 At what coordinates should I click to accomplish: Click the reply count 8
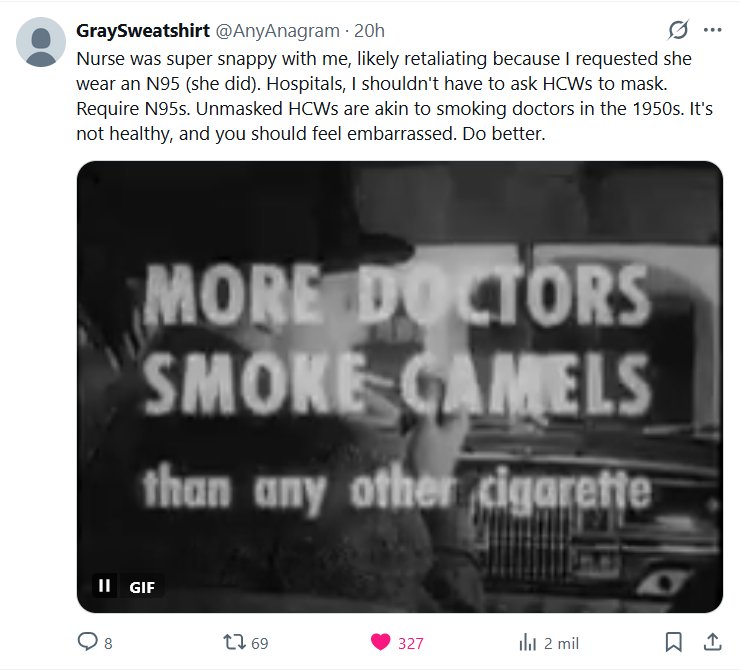point(108,643)
